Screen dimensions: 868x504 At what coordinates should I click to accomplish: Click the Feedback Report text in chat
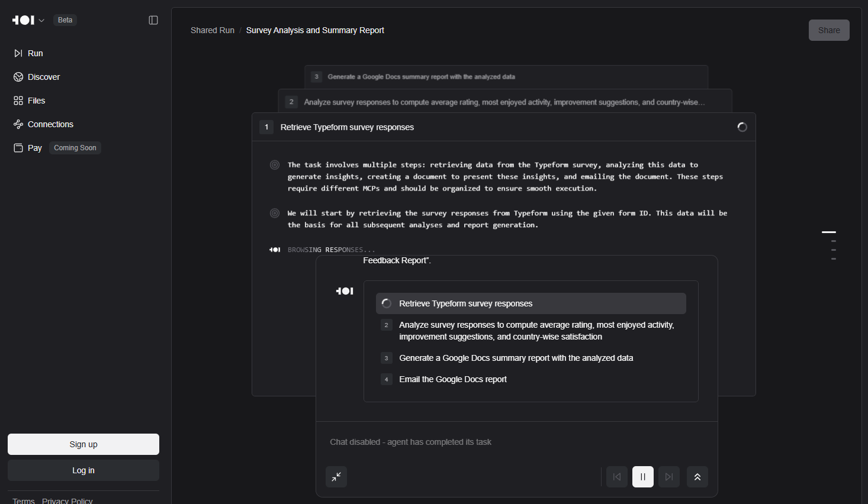click(397, 260)
